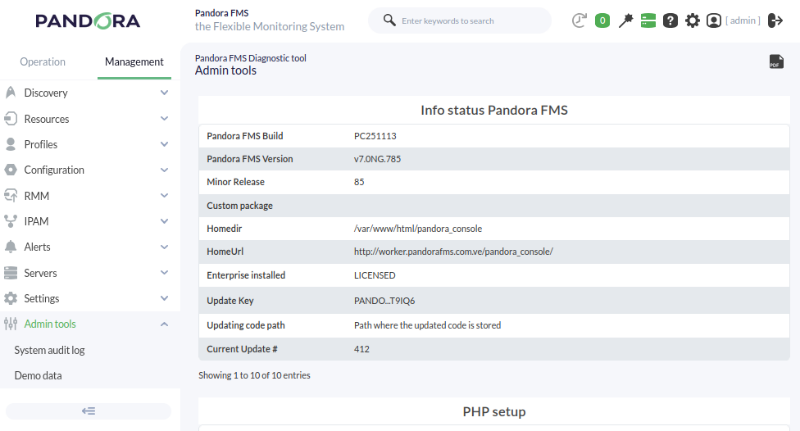
Task: Click the Pandora logo
Action: tap(88, 21)
